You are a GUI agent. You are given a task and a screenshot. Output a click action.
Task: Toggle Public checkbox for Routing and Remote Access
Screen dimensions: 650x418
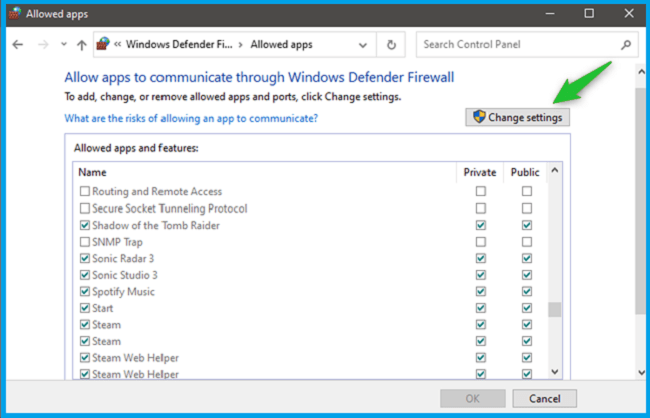(x=526, y=191)
